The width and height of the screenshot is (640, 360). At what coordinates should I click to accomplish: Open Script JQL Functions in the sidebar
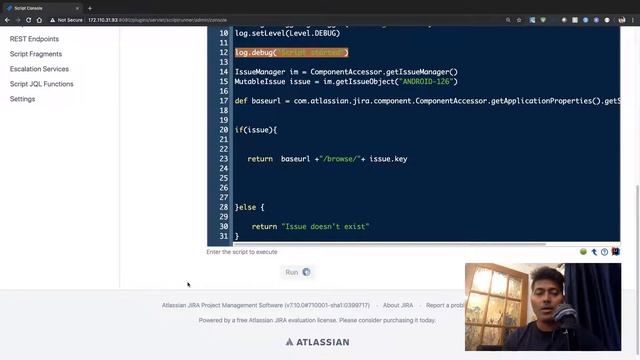42,84
